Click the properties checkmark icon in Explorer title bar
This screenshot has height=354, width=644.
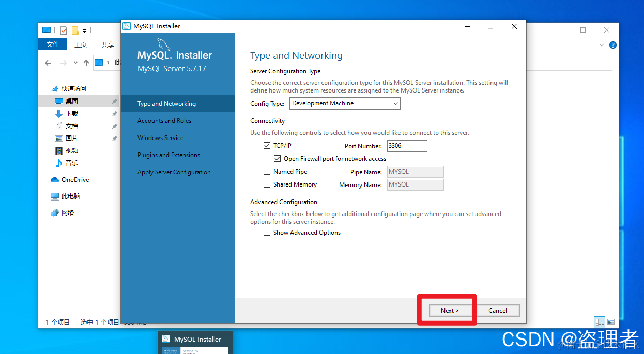(x=64, y=30)
